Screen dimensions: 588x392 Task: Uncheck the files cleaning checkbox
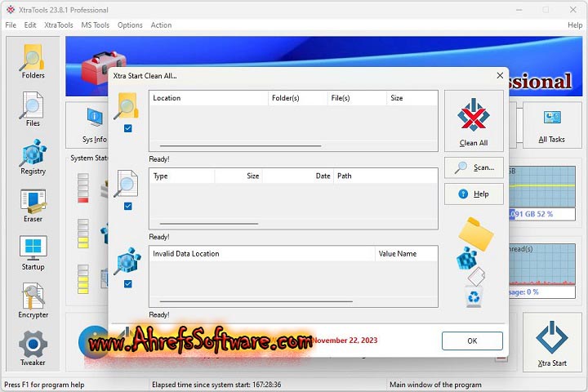[x=128, y=206]
